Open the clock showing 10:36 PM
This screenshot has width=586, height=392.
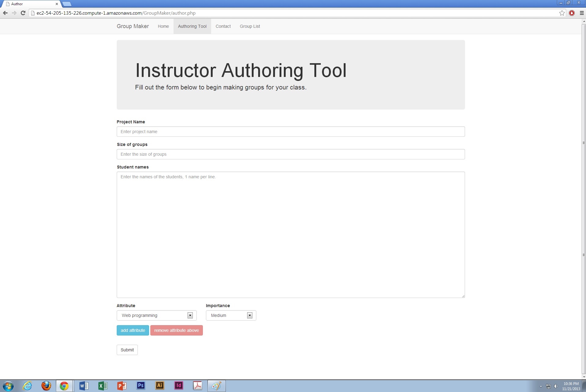[571, 386]
